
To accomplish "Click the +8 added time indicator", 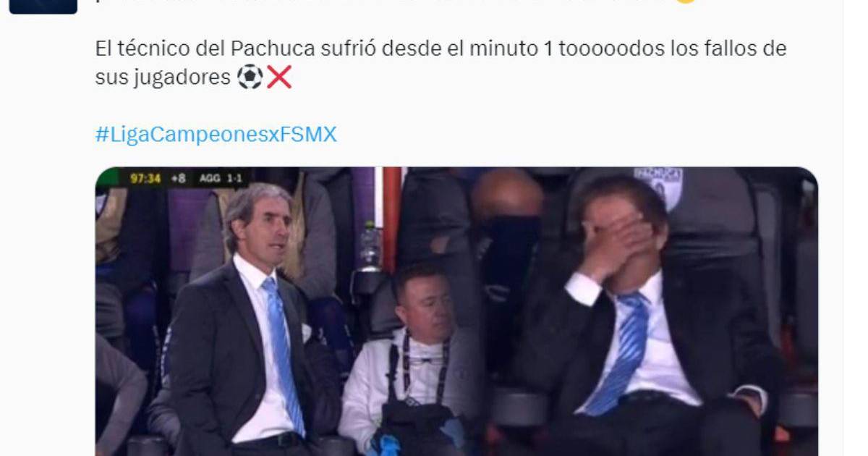I will click(179, 178).
